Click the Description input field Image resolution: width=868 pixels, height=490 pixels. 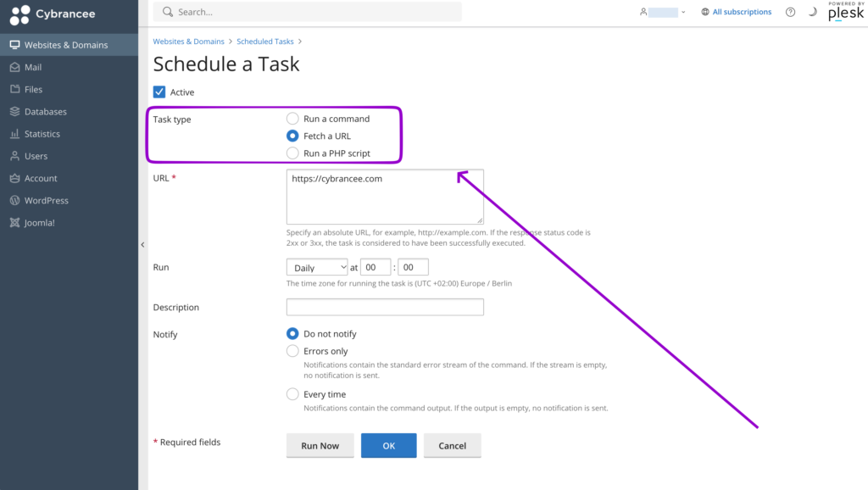[385, 307]
